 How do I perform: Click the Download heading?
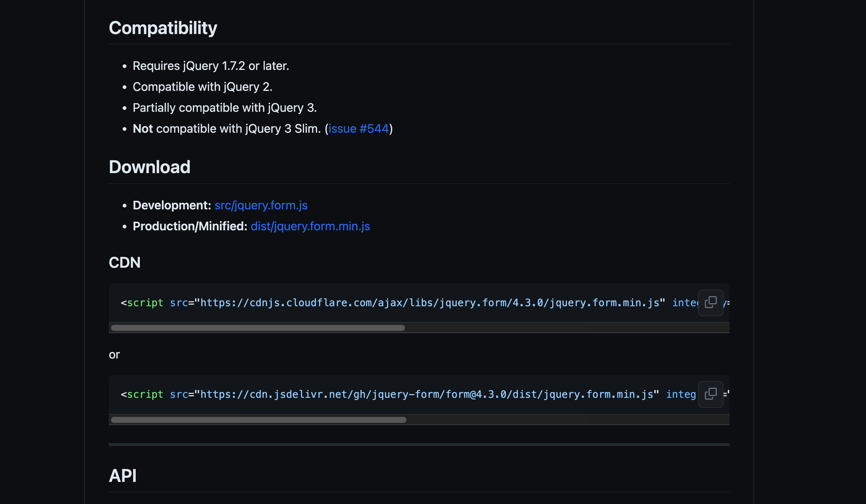pyautogui.click(x=150, y=167)
